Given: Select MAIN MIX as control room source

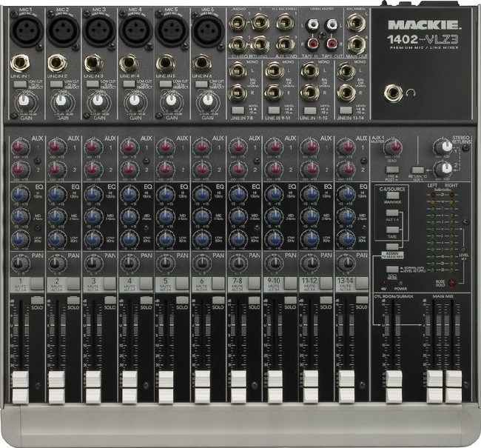Looking at the screenshot, I should [392, 195].
